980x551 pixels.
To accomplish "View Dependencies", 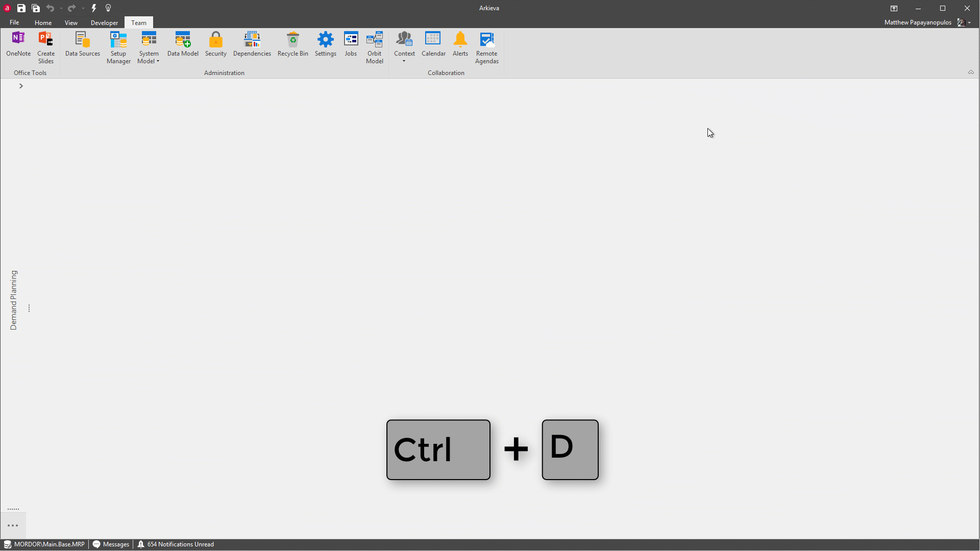I will (252, 44).
